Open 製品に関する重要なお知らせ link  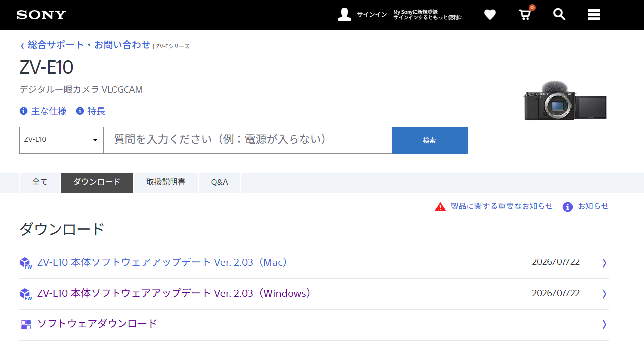click(501, 206)
